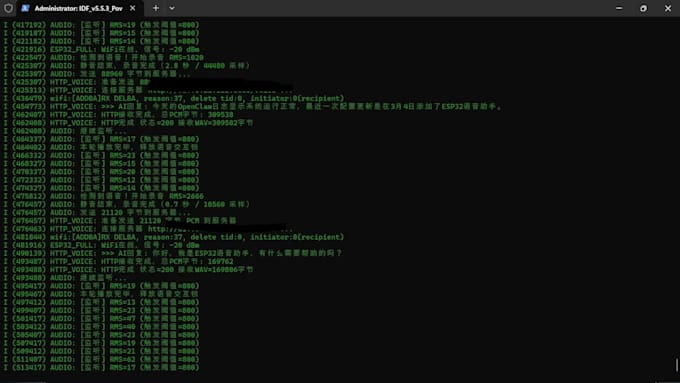Click the AUDIO log line with RMS=2666
The height and width of the screenshot is (383, 680).
104,196
